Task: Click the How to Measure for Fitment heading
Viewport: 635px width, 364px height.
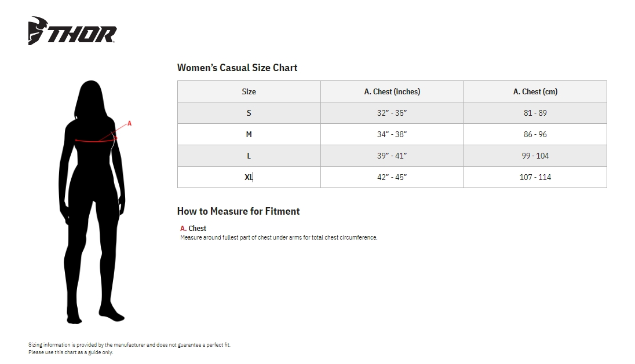Action: (238, 211)
